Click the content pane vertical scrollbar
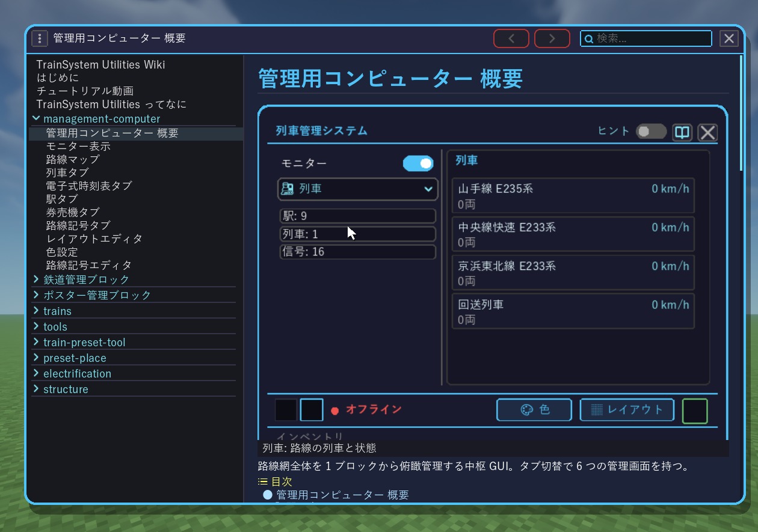 coord(741,114)
